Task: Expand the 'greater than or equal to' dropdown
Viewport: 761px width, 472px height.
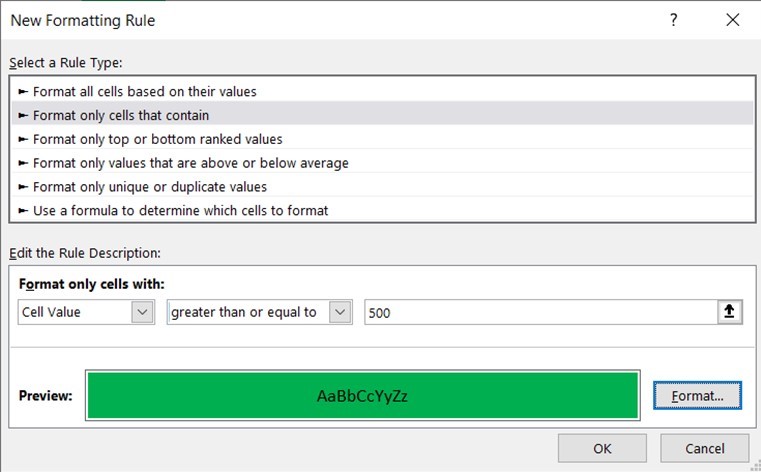Action: [341, 312]
